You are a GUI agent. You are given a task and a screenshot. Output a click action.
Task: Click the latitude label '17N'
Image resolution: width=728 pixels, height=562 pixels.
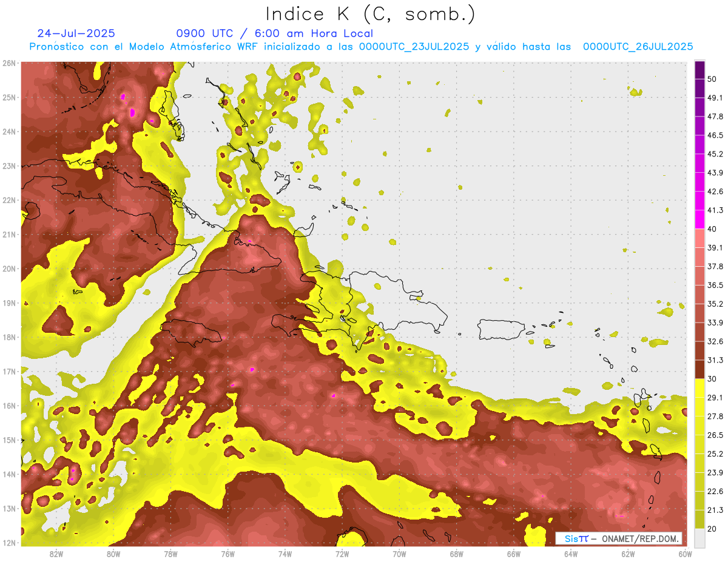point(9,372)
